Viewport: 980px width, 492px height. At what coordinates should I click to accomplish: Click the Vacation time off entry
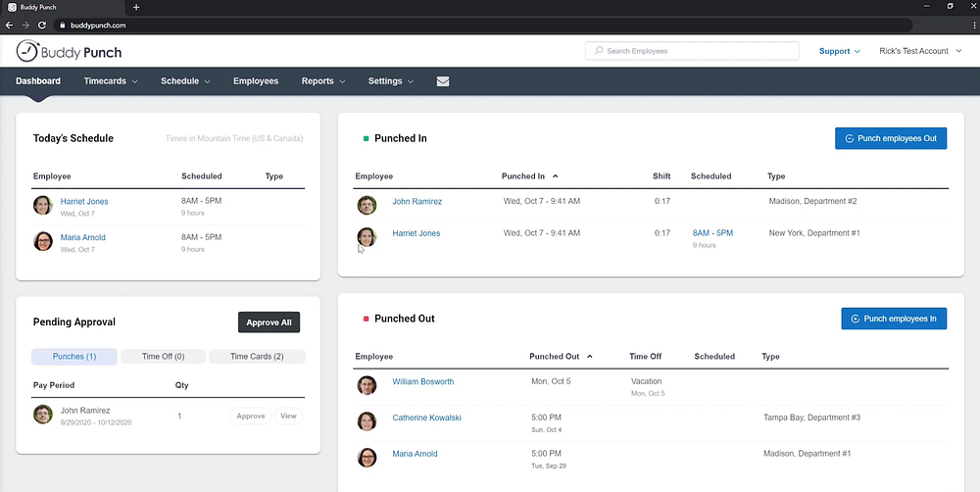[646, 381]
